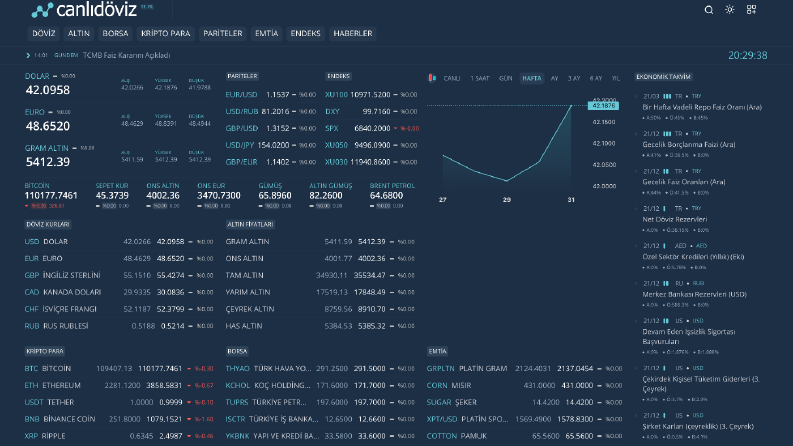Select 6 AY chart range

[595, 78]
